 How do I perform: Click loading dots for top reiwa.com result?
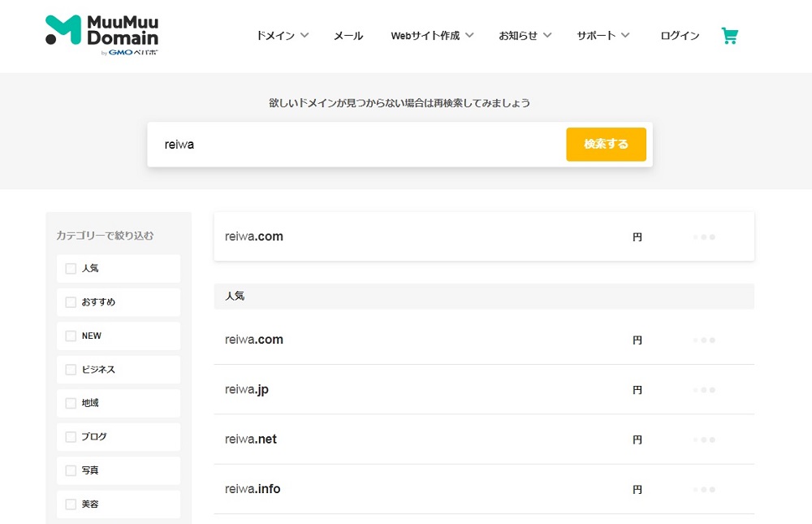(704, 237)
